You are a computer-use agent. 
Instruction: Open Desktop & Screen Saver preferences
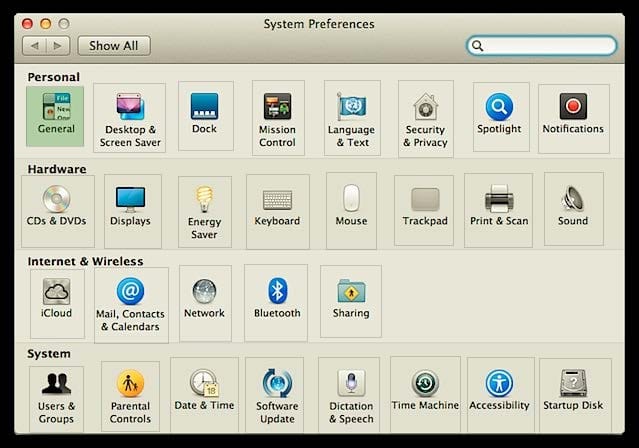(x=130, y=118)
